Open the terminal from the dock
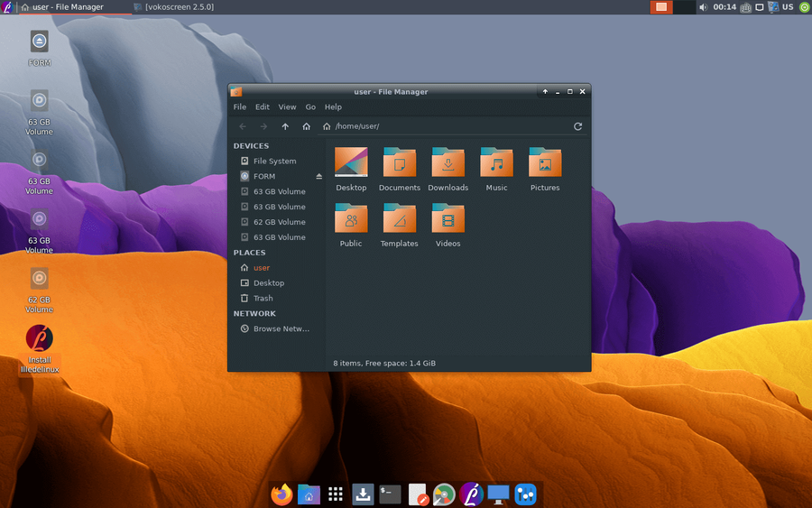 click(x=390, y=494)
